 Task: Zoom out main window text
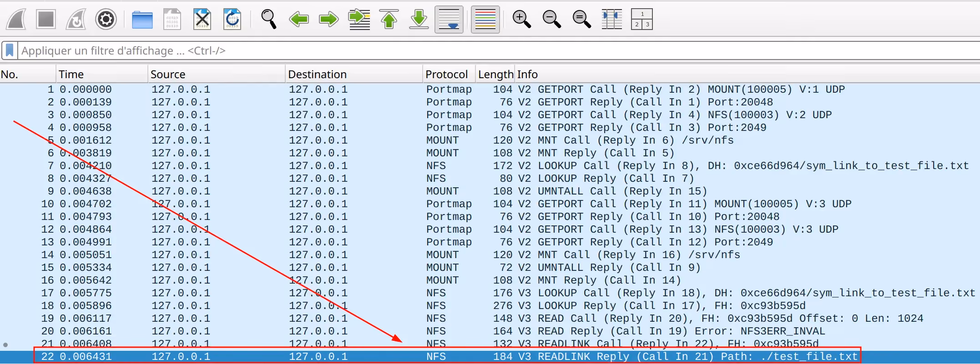point(551,20)
